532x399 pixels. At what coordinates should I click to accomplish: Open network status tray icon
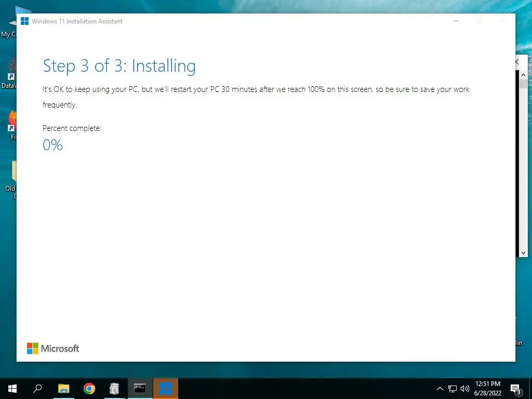click(453, 389)
